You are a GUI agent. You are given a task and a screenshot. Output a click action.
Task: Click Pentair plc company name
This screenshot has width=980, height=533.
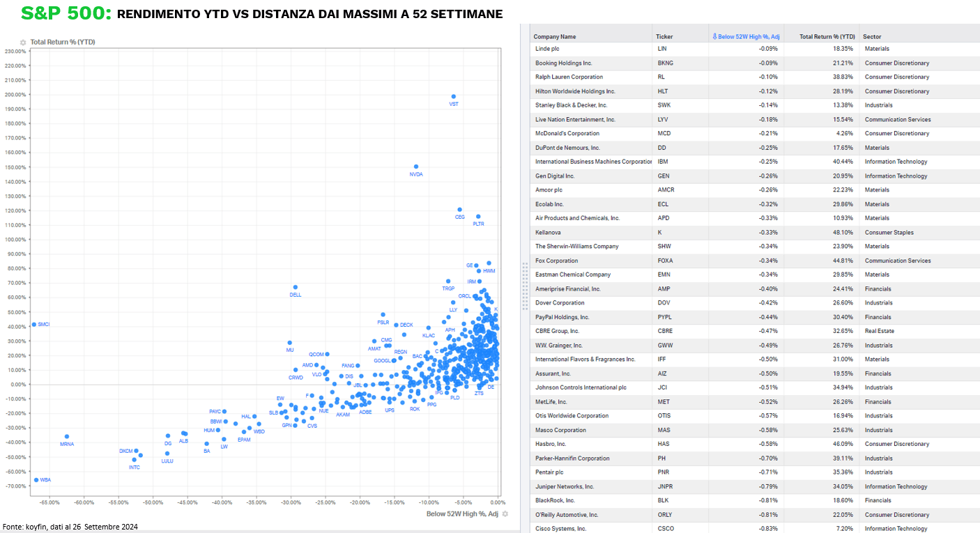coord(549,472)
